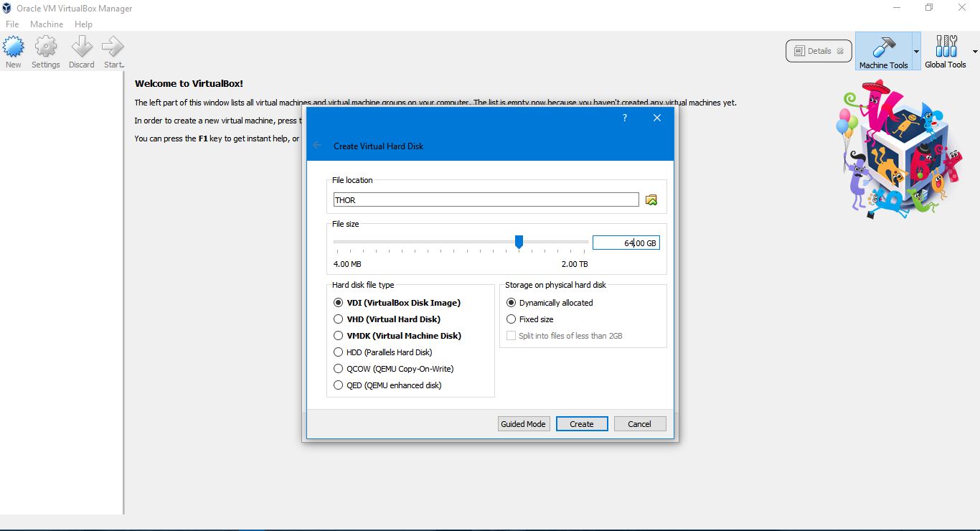Open the Machine menu
Viewport: 980px width, 531px height.
point(47,24)
